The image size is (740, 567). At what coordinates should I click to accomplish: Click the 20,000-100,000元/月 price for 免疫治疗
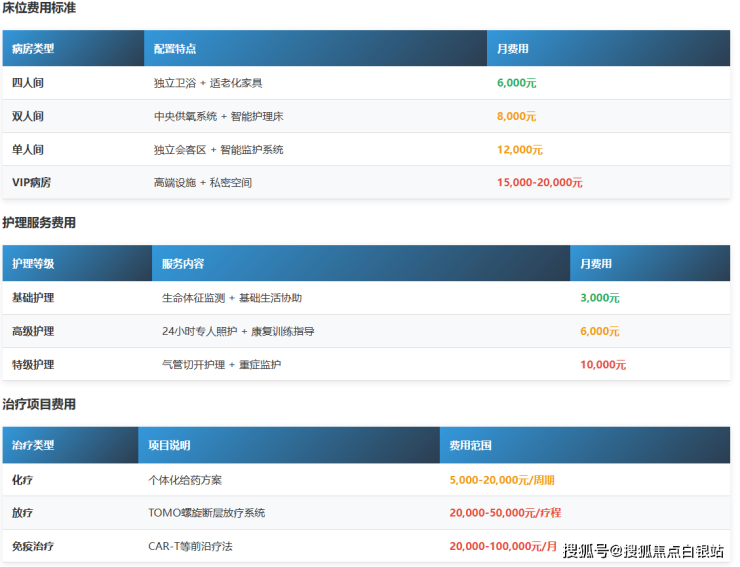click(x=503, y=547)
